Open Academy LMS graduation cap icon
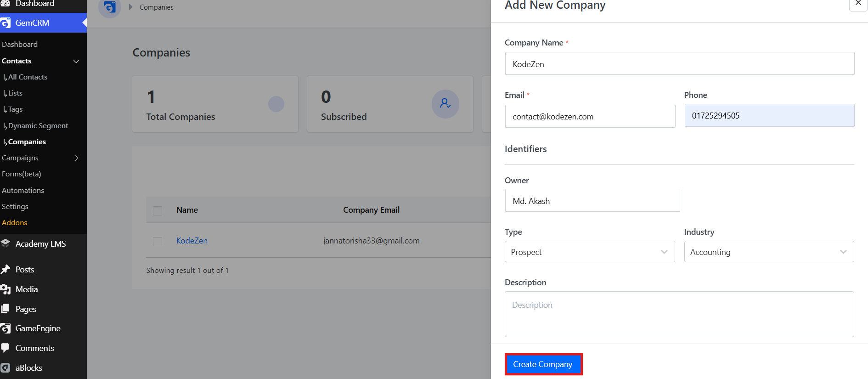This screenshot has height=379, width=868. tap(6, 243)
